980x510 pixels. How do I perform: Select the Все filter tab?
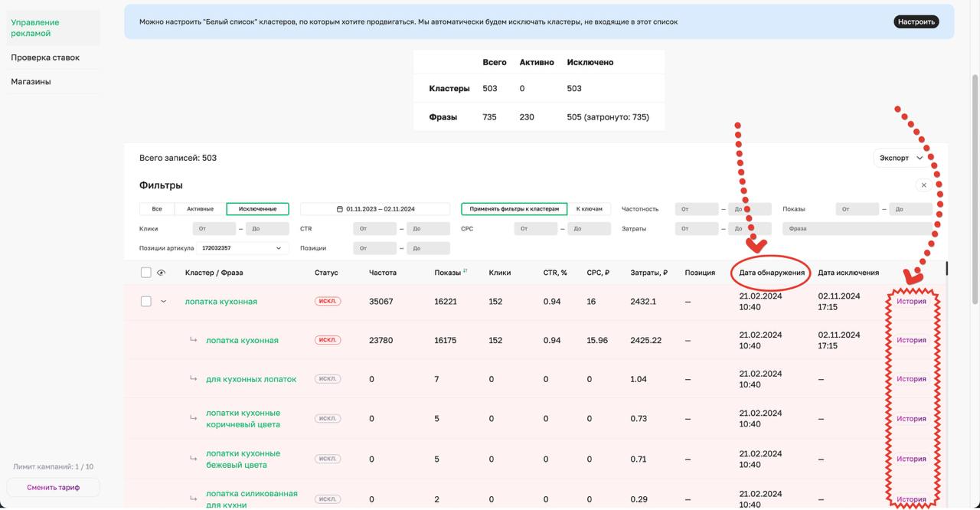pyautogui.click(x=157, y=209)
